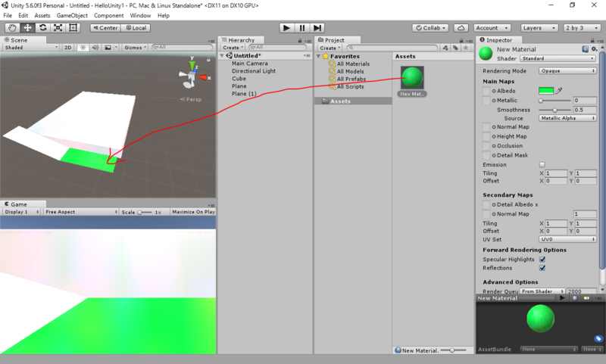Select the Rotate tool
The image size is (606, 364).
point(42,28)
